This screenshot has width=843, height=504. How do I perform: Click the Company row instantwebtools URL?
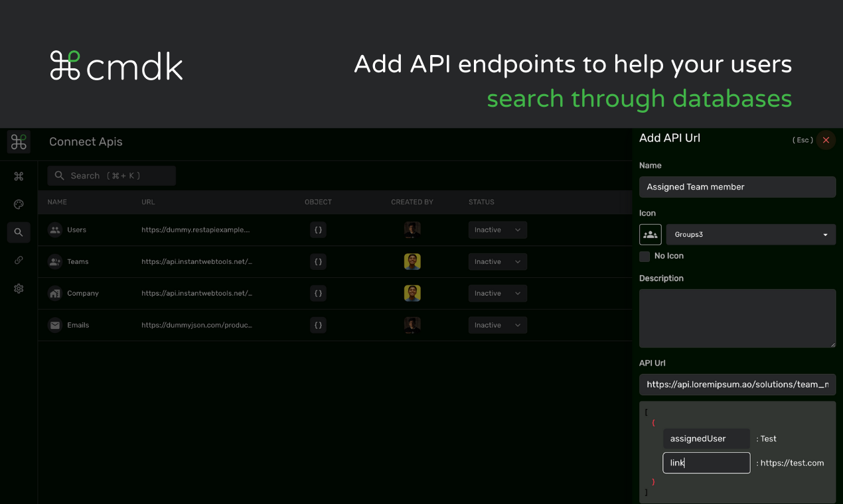(196, 293)
